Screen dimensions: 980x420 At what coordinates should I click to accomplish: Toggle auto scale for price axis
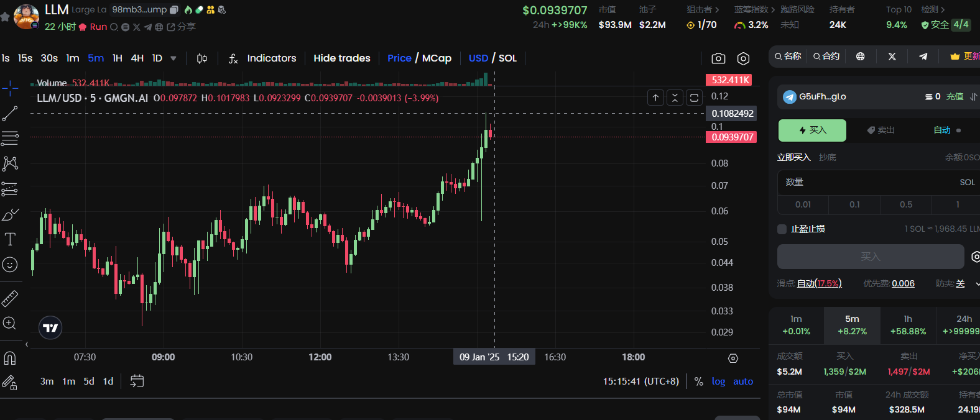(x=743, y=381)
